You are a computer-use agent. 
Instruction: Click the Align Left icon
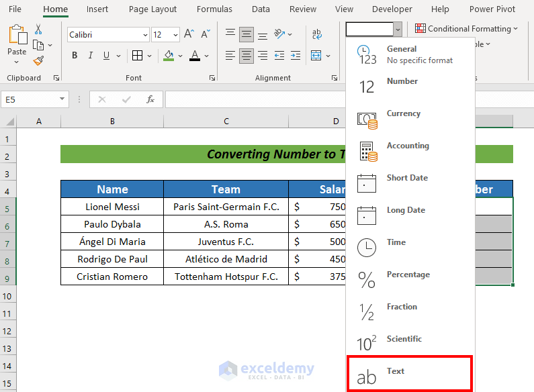point(230,55)
